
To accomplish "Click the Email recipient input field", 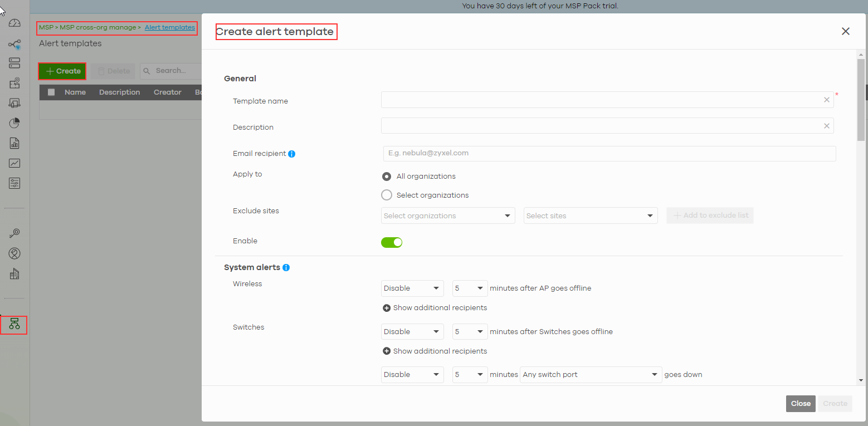I will tap(609, 154).
